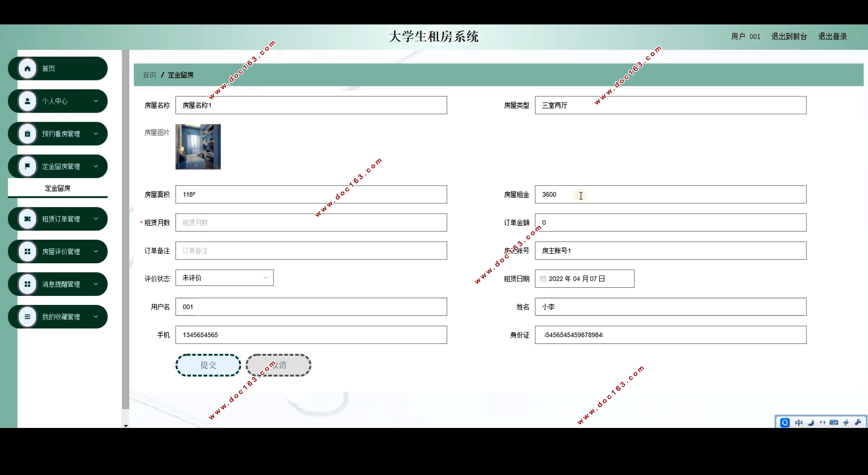868x475 pixels.
Task: Click the 房屋类型 field showing 三室两厅
Action: click(671, 105)
